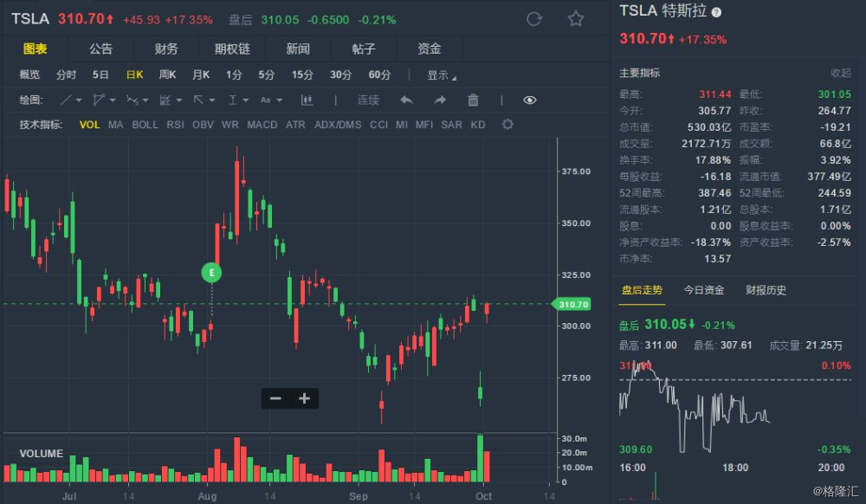Undo the last drawing action
866x504 pixels.
point(406,100)
